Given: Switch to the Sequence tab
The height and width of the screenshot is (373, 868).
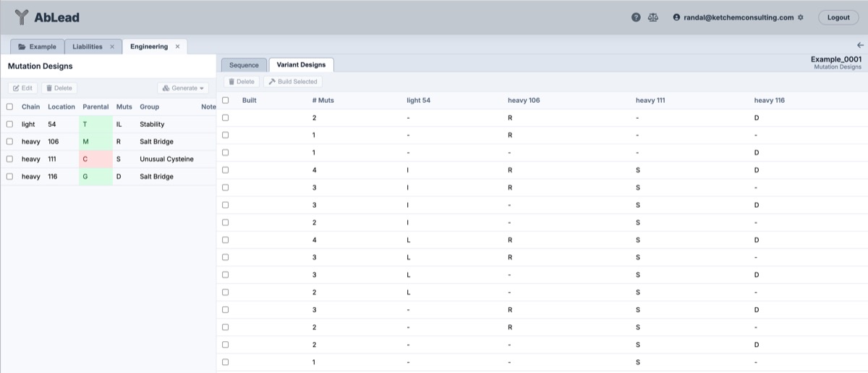Looking at the screenshot, I should [x=244, y=65].
